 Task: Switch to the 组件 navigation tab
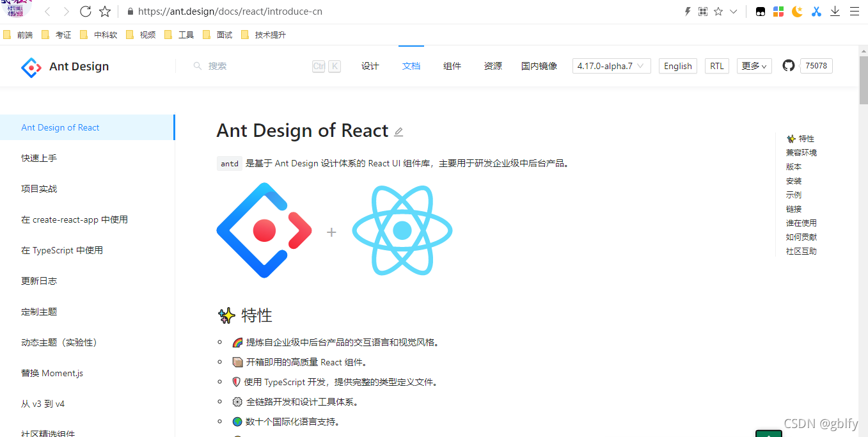pyautogui.click(x=452, y=65)
